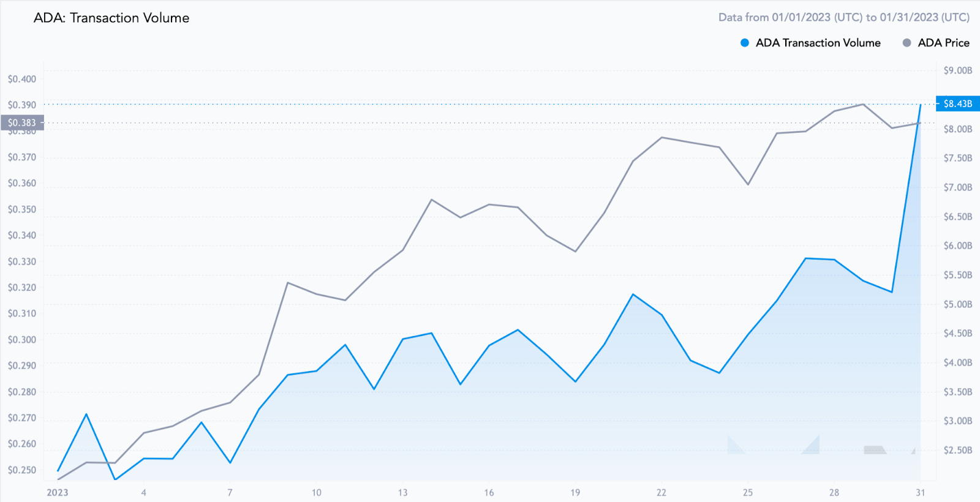Screen dimensions: 980x502
Task: Click the date axis label 4
Action: (x=144, y=492)
